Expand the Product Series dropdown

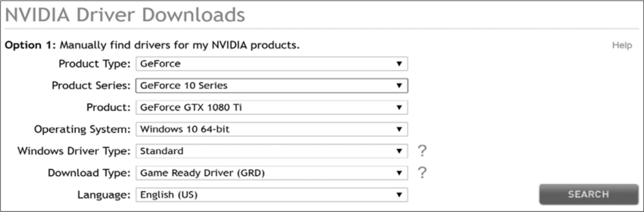click(x=272, y=85)
